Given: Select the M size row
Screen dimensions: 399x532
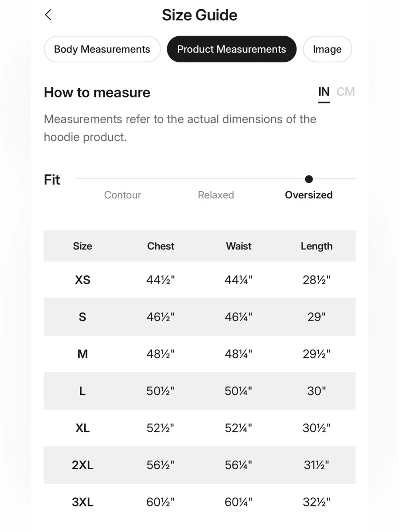Looking at the screenshot, I should click(x=200, y=354).
